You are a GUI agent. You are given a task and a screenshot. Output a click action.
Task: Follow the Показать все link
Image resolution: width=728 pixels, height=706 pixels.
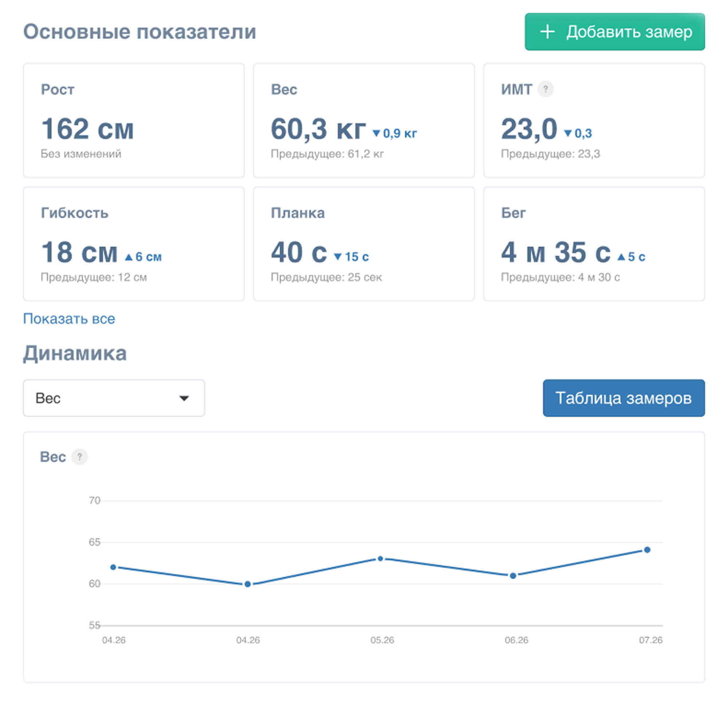(69, 319)
